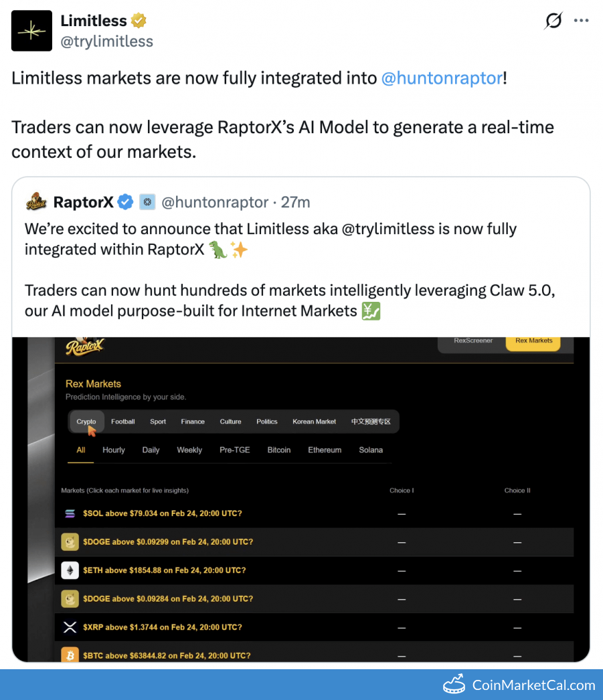
Task: Switch to the Rex Markets toggle
Action: (x=533, y=341)
